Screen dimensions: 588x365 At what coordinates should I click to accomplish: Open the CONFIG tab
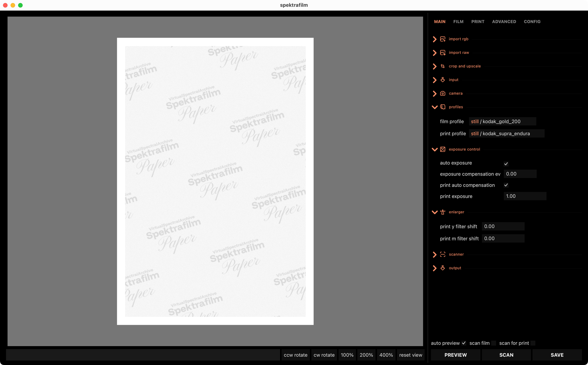click(532, 22)
